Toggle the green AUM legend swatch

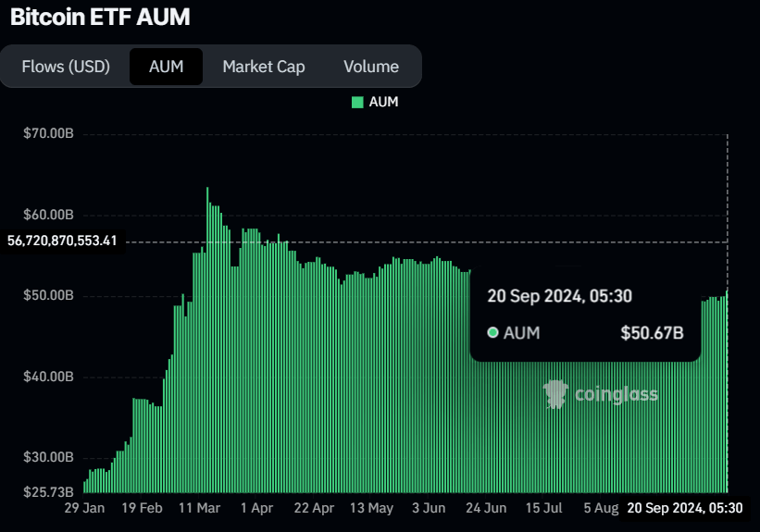point(357,103)
